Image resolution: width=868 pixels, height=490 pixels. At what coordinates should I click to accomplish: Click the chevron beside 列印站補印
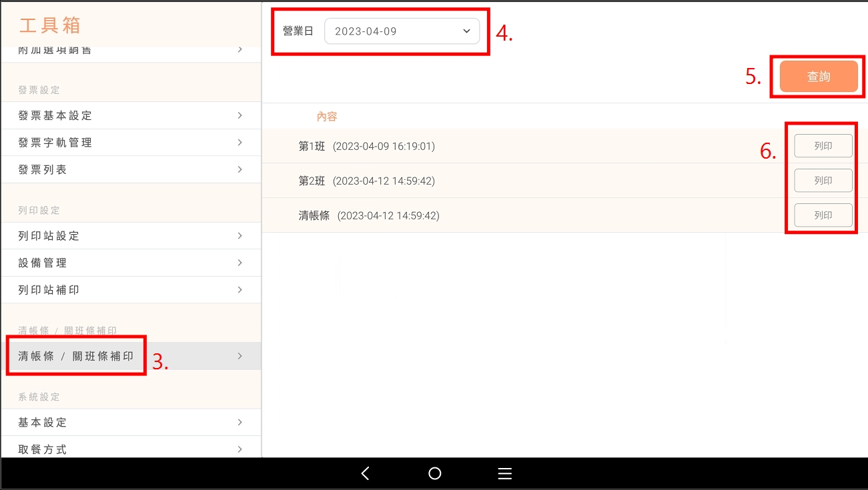coord(240,290)
